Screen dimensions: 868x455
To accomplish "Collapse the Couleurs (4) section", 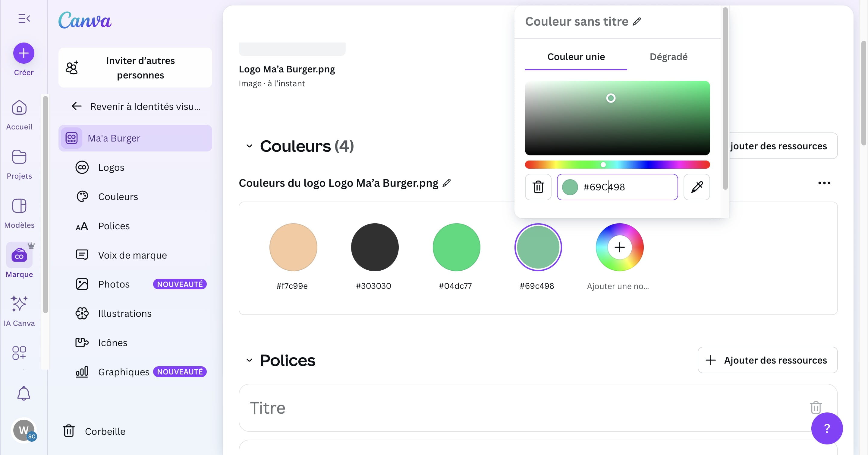I will coord(249,146).
